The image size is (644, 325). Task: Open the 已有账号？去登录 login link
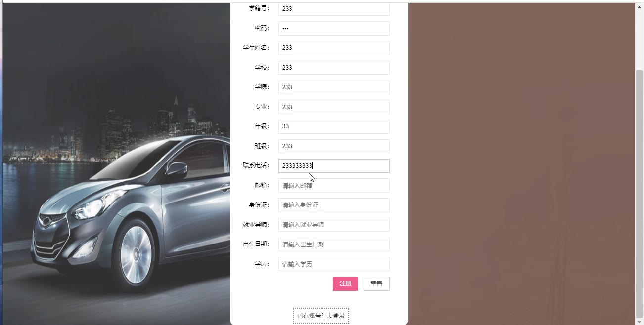click(321, 316)
